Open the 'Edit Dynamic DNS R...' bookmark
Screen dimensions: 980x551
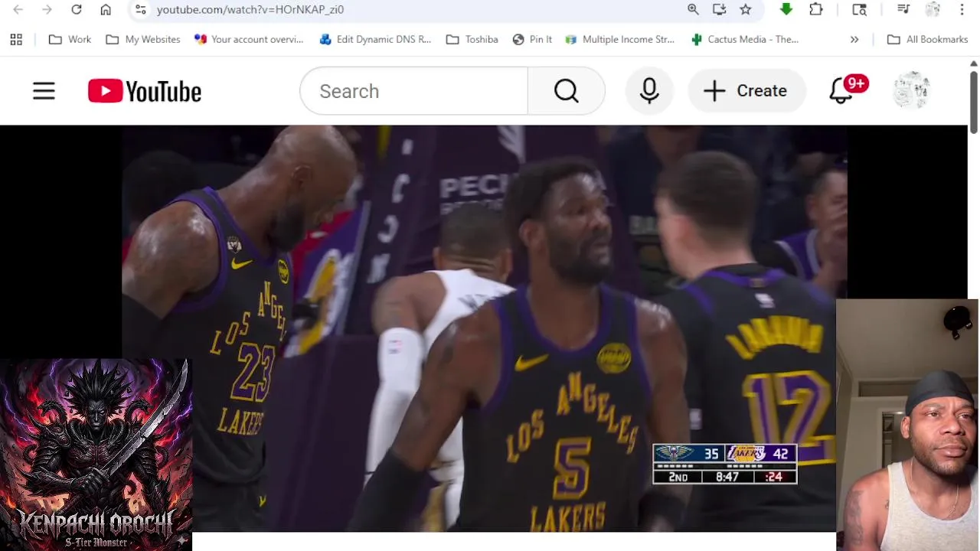click(375, 40)
